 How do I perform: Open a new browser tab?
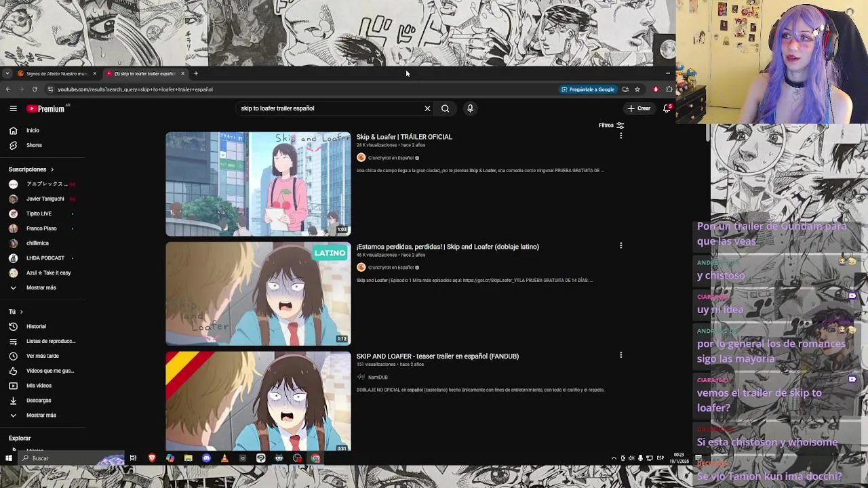point(196,73)
